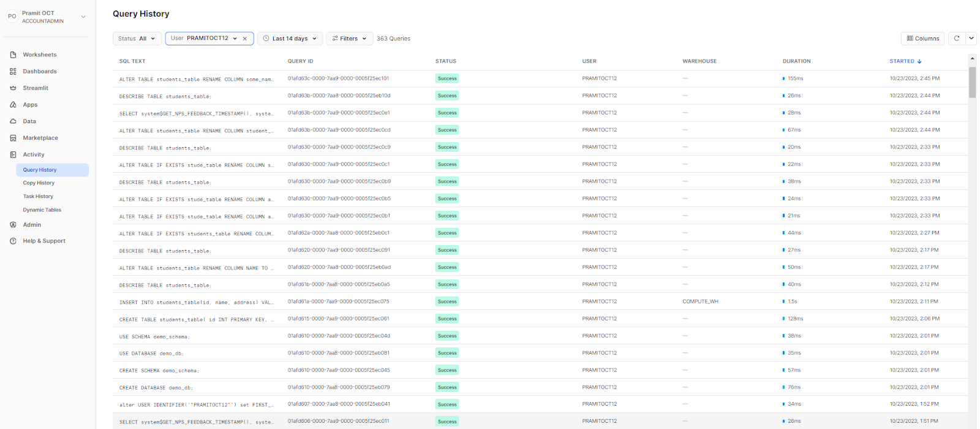Click the 10/23/2023, 2:45 PM timestamp
The width and height of the screenshot is (980, 429).
tap(914, 78)
